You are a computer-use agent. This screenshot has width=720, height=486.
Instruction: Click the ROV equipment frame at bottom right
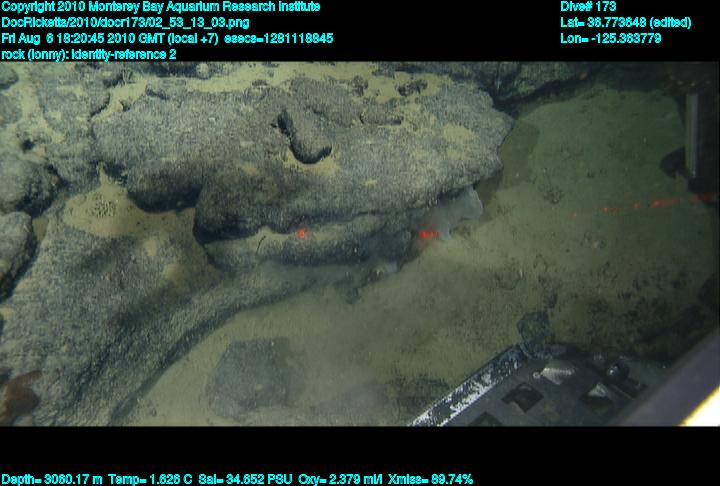point(560,390)
